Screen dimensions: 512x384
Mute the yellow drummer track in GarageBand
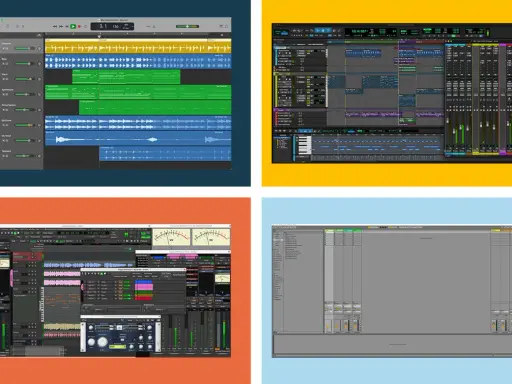click(x=3, y=48)
